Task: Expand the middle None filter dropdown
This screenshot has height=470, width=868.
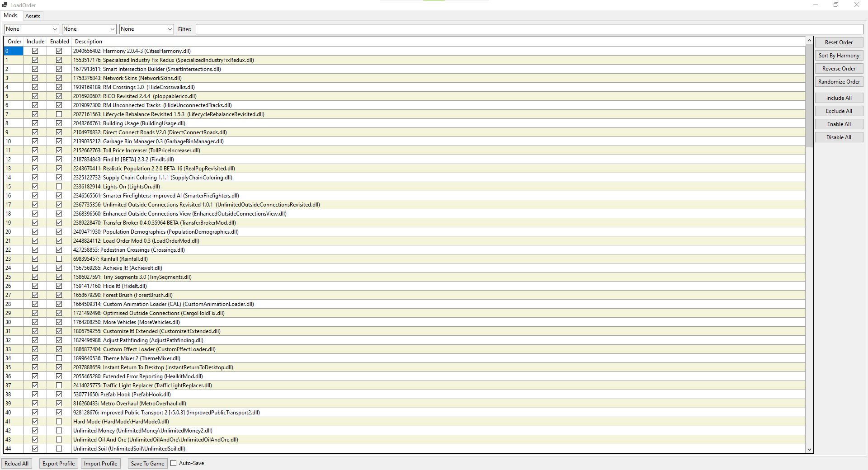Action: coord(89,29)
